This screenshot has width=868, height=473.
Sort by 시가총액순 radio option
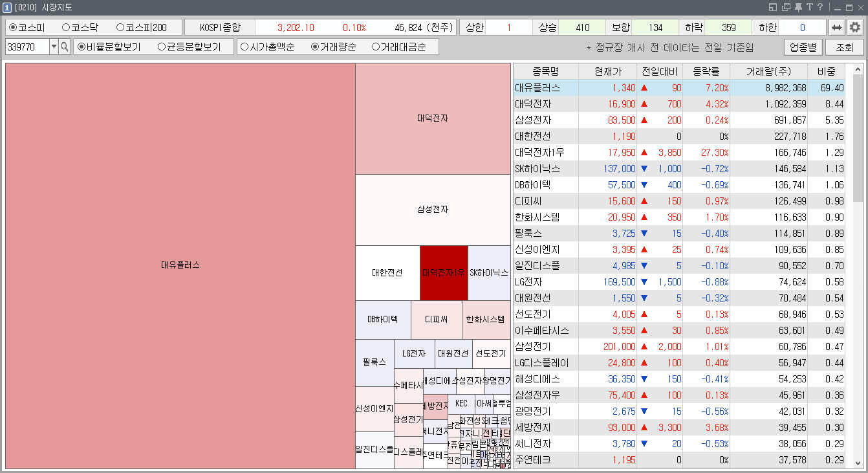click(x=267, y=47)
